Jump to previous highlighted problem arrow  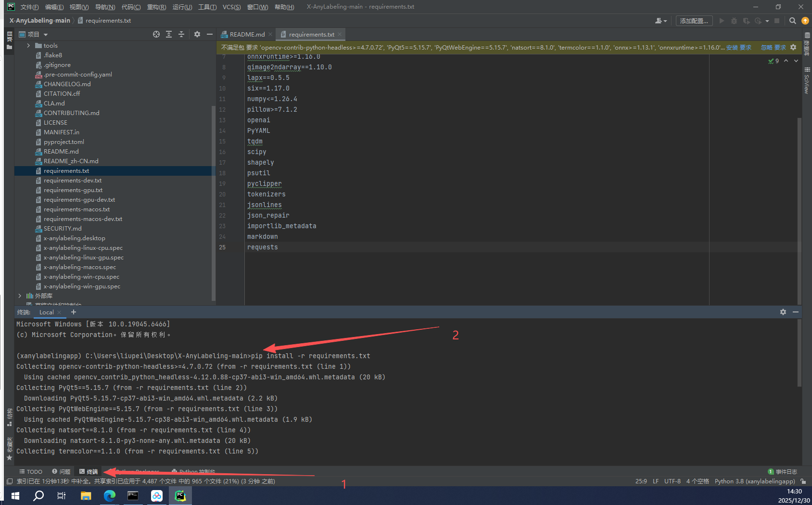[786, 61]
